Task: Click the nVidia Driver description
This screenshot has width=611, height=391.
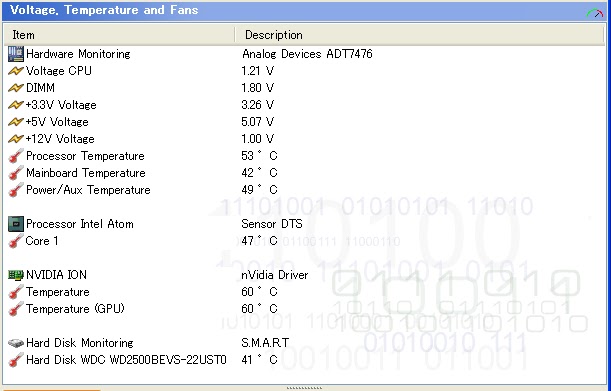Action: [x=275, y=275]
